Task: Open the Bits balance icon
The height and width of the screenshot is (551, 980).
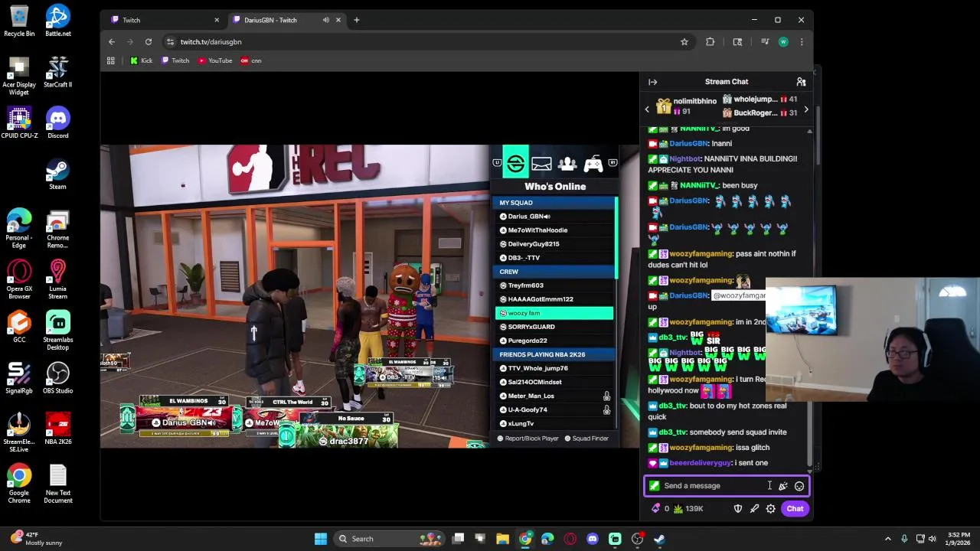Action: coord(656,509)
